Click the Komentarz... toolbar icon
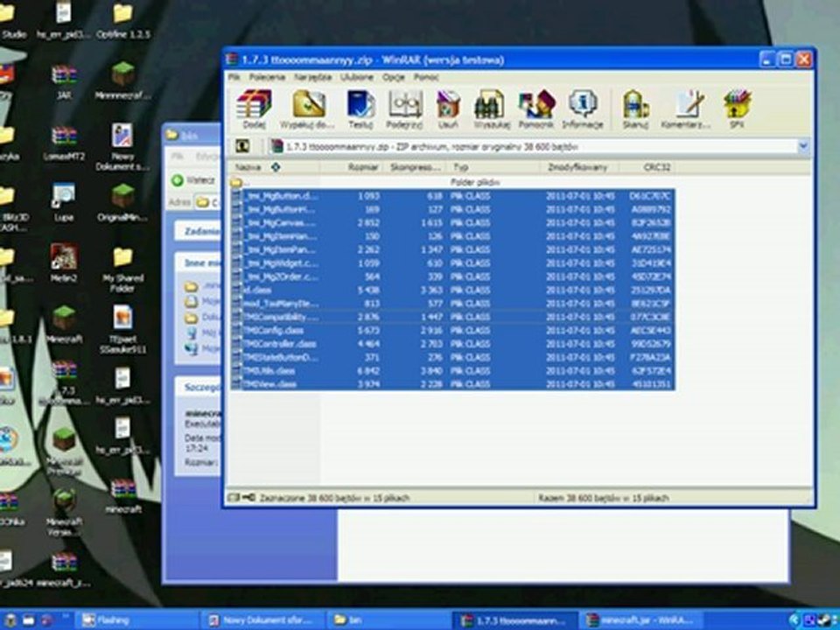 [686, 109]
